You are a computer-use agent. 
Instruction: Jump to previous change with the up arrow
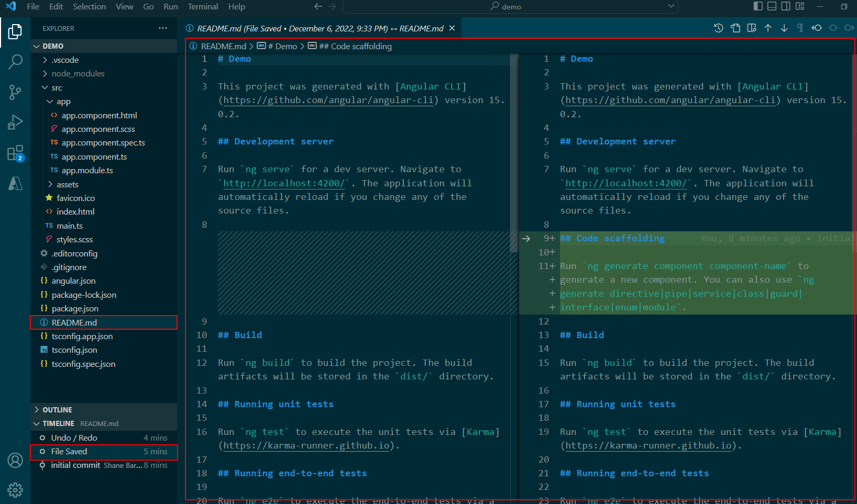click(x=768, y=28)
